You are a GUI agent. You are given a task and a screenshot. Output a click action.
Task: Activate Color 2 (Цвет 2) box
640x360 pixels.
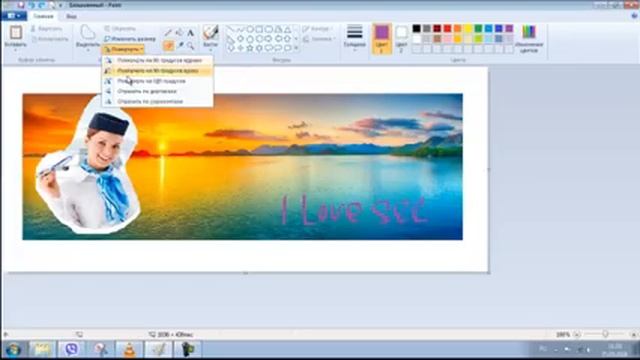(x=401, y=39)
